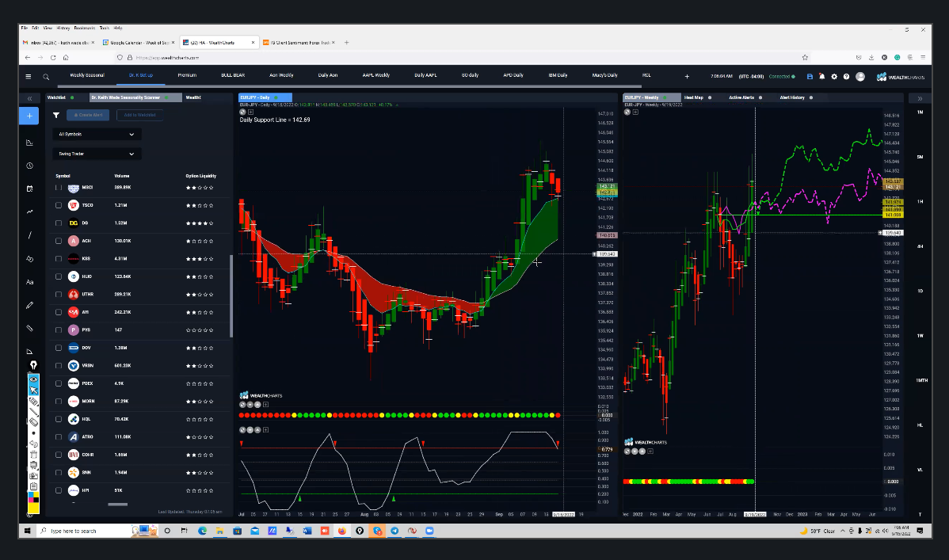Viewport: 949px width, 560px height.
Task: Open the notifications bell
Action: point(822,77)
